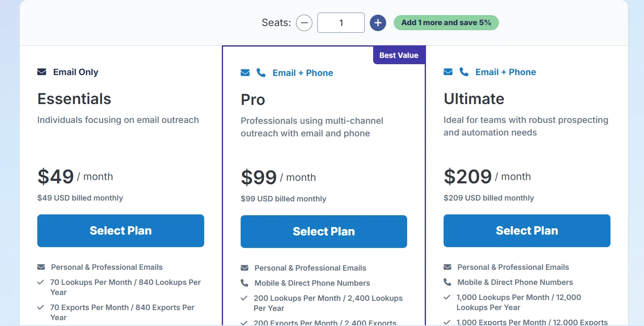Click checkmark beside Essentials 70 Lookups Per Month
Viewport: 644px width, 326px height.
41,282
